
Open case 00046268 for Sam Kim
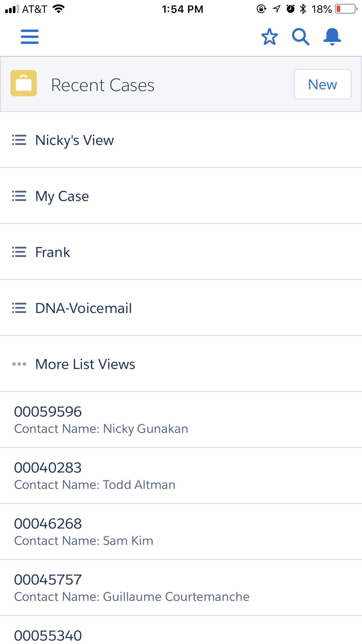84,531
